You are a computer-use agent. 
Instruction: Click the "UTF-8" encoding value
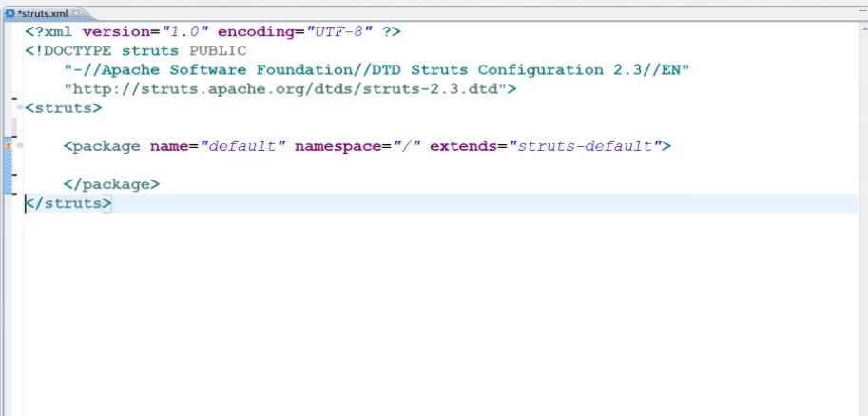pos(339,31)
